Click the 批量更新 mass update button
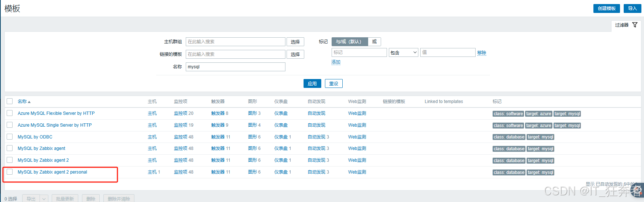Screen dimensions: 644x202 pyautogui.click(x=65, y=199)
